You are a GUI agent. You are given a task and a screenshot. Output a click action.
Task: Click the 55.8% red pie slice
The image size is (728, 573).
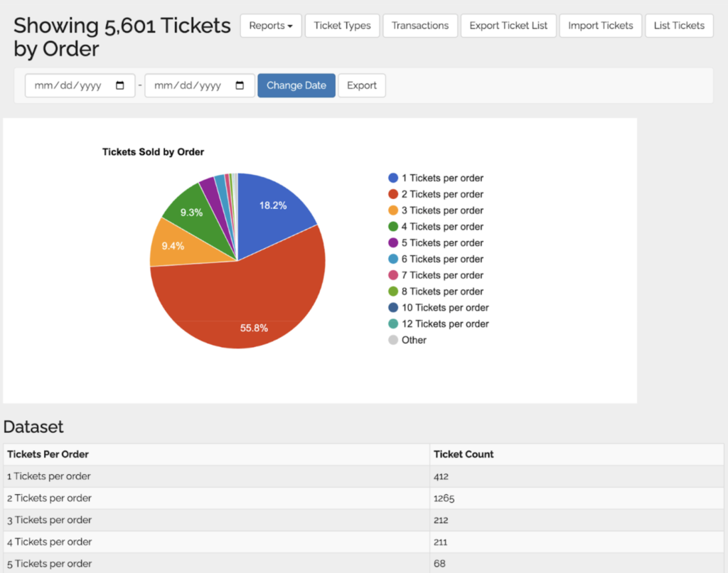[242, 306]
